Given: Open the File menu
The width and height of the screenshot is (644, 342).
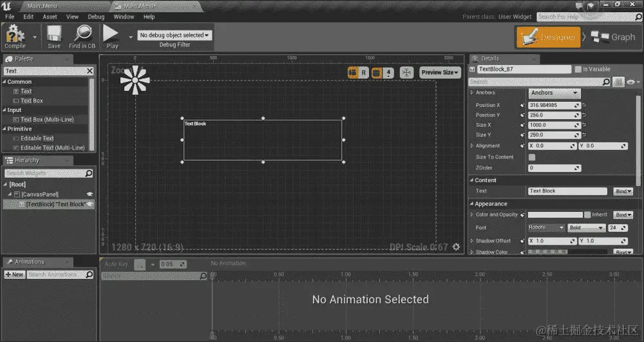Looking at the screenshot, I should click(x=10, y=17).
